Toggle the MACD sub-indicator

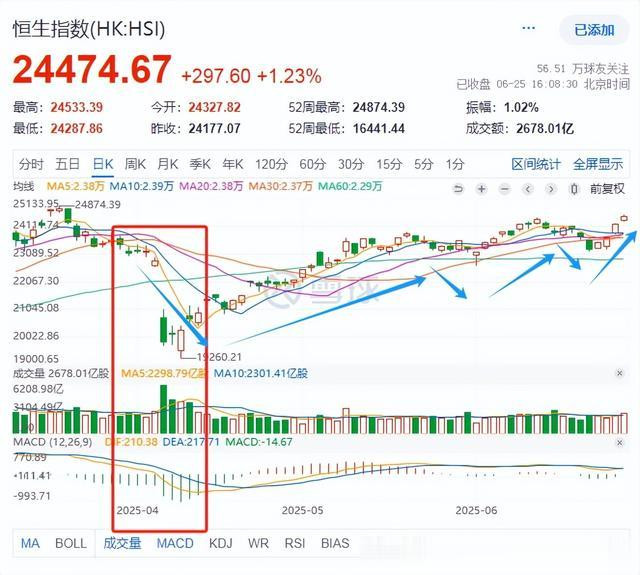coord(175,543)
